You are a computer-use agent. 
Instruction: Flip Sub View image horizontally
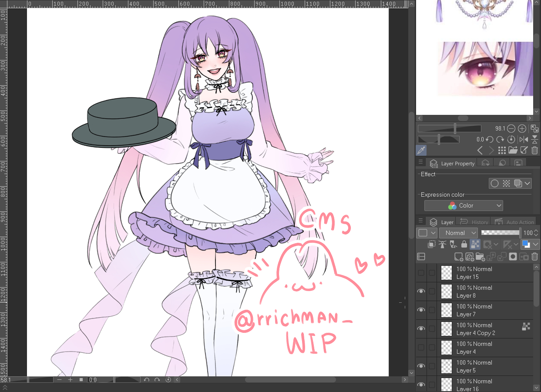524,140
